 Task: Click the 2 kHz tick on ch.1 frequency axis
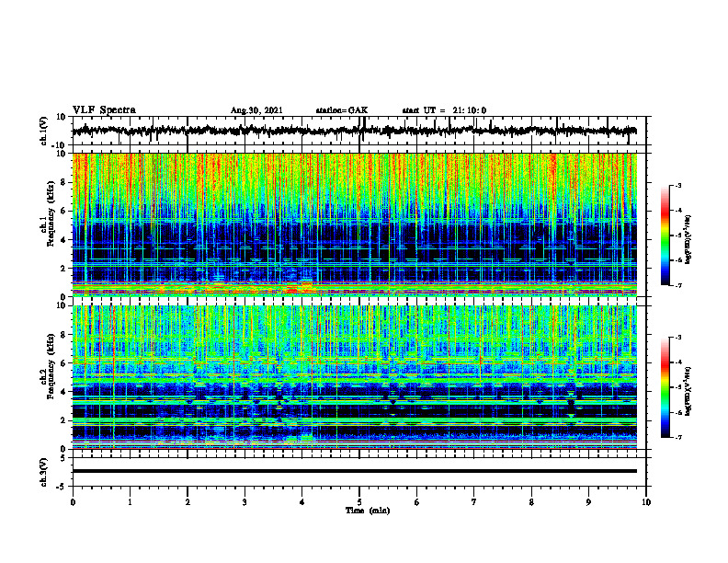(x=64, y=269)
